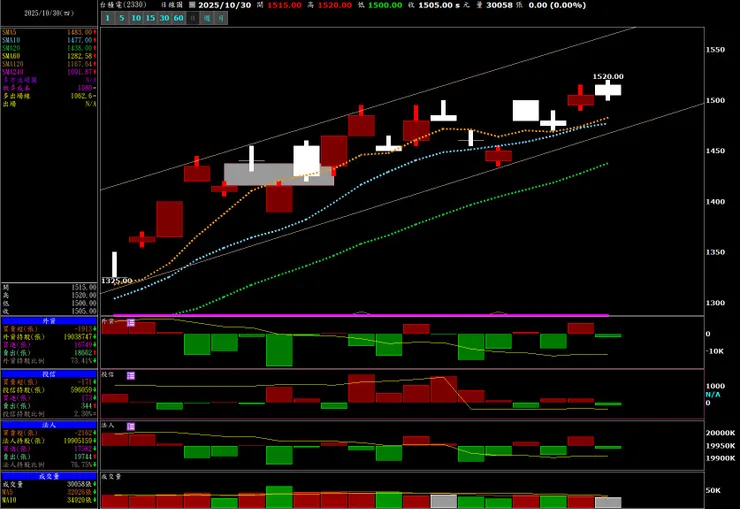The height and width of the screenshot is (509, 740).
Task: Select the SMA60 indicator row
Action: click(49, 56)
